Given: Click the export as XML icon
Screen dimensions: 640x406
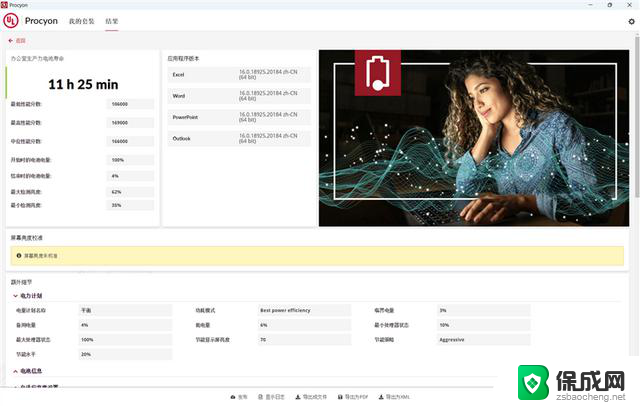Looking at the screenshot, I should (x=381, y=397).
